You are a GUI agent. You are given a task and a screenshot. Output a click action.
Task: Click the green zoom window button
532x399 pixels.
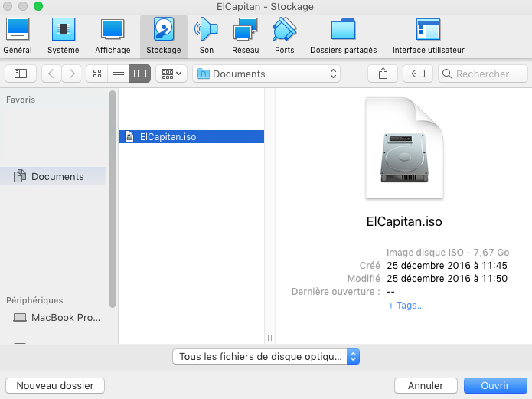tap(38, 6)
